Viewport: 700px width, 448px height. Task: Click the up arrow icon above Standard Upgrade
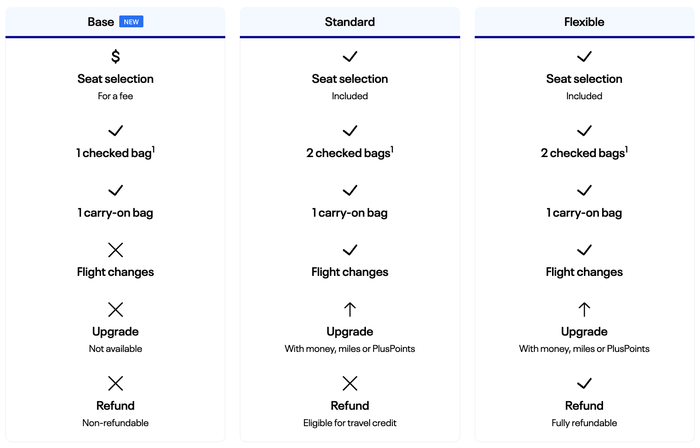(x=350, y=309)
